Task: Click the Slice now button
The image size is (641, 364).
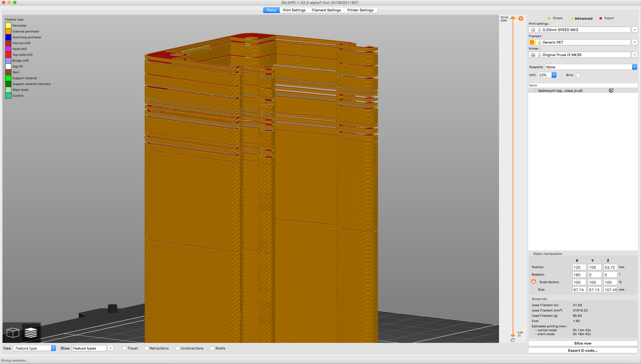Action: click(x=583, y=343)
